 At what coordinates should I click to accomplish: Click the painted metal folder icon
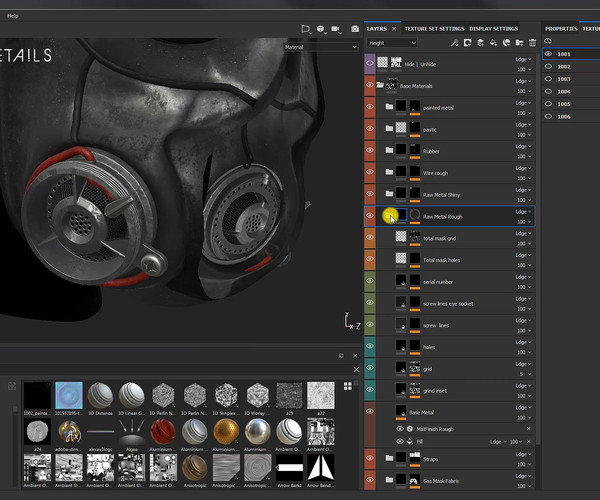389,106
